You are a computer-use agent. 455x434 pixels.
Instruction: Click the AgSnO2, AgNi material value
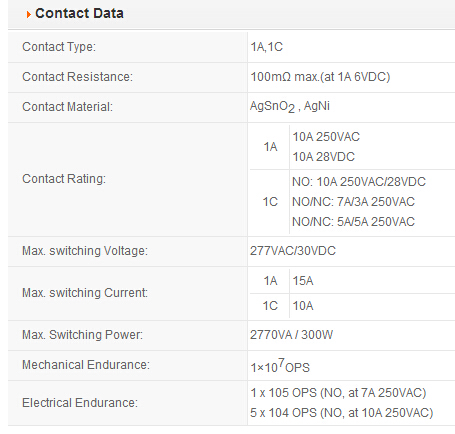[x=290, y=107]
